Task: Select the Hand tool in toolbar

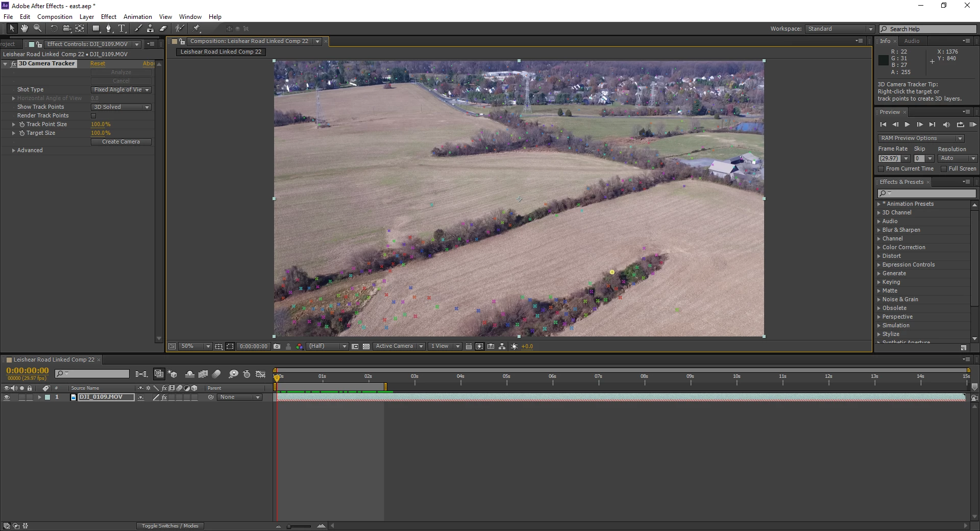Action: pos(24,29)
